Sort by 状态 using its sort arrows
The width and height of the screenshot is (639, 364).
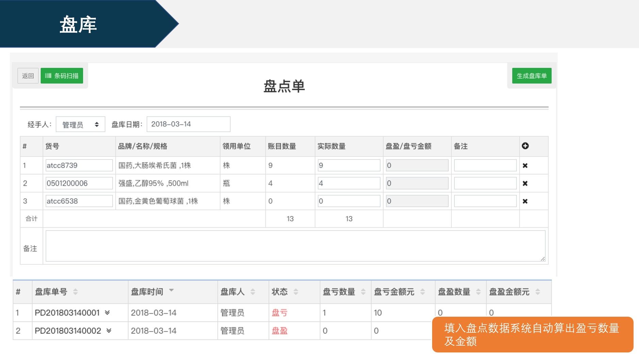296,292
